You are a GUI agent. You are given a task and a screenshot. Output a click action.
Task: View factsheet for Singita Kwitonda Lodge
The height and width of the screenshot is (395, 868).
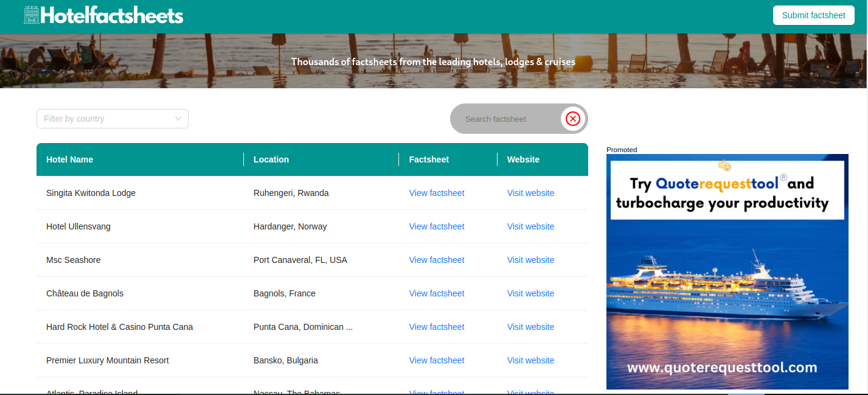click(437, 193)
